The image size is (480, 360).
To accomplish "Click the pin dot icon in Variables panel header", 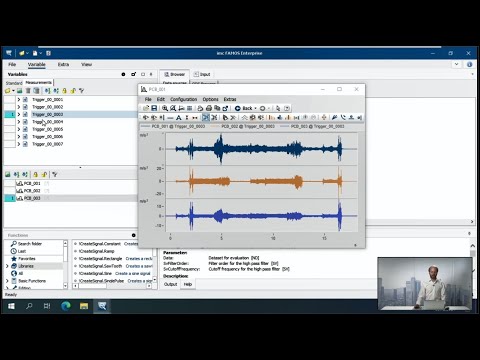I will [x=123, y=74].
